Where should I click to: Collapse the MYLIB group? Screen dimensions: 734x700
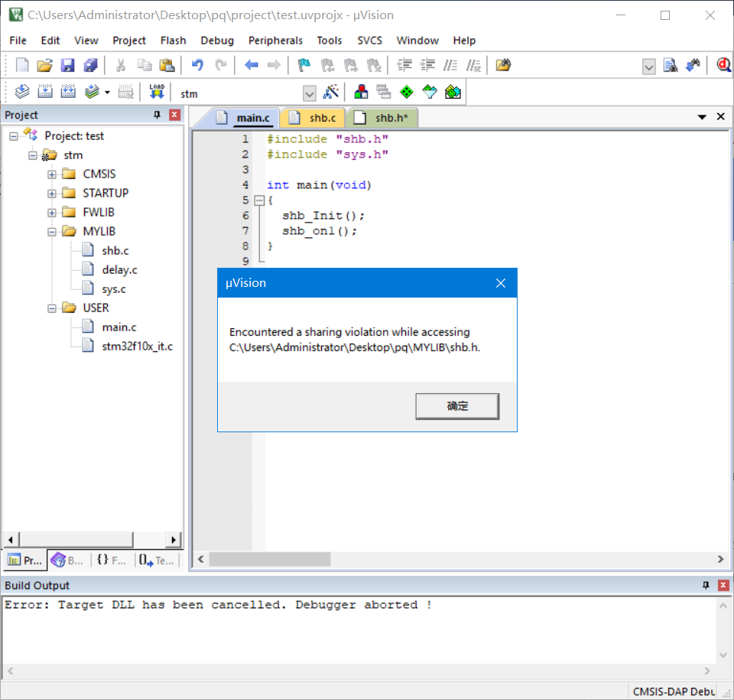tap(52, 232)
